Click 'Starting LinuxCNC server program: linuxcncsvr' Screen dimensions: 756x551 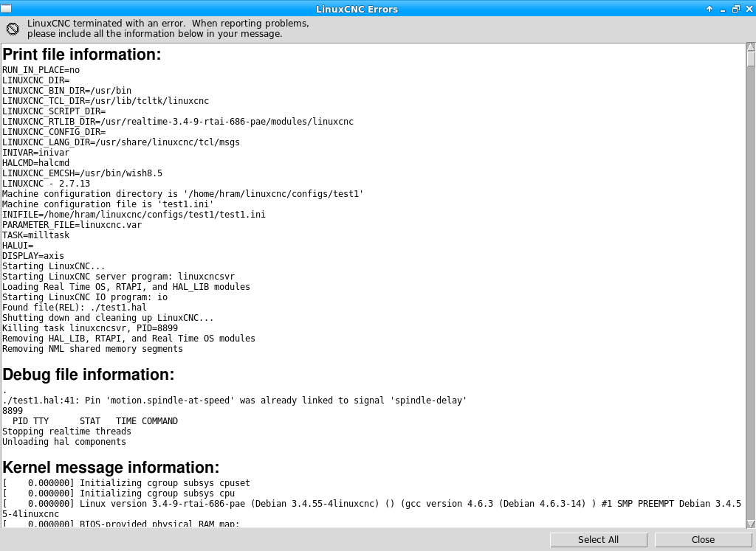pyautogui.click(x=119, y=277)
